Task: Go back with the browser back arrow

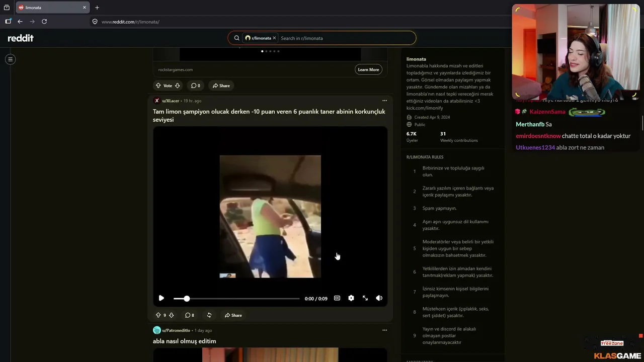Action: [20, 22]
